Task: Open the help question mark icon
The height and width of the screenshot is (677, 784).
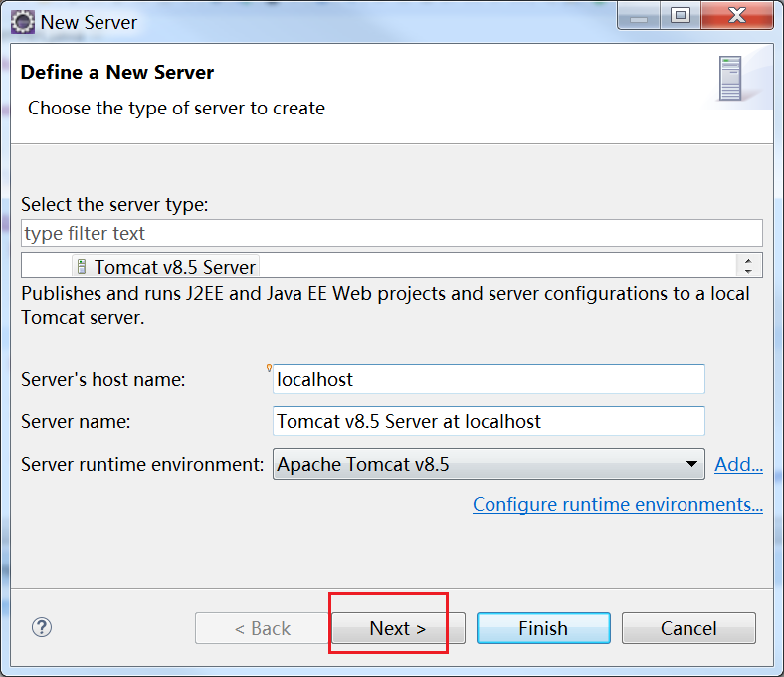Action: (x=42, y=627)
